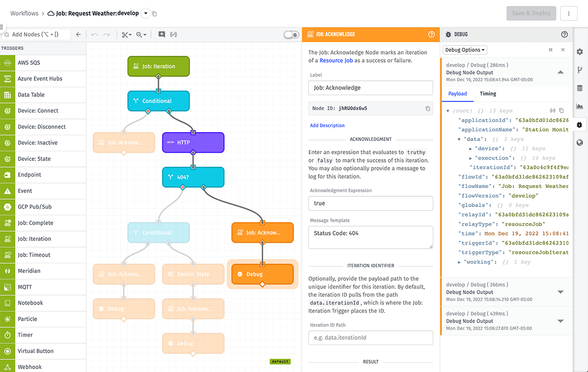Add a canvas note with comment icon
The image size is (588, 372).
pos(162,35)
